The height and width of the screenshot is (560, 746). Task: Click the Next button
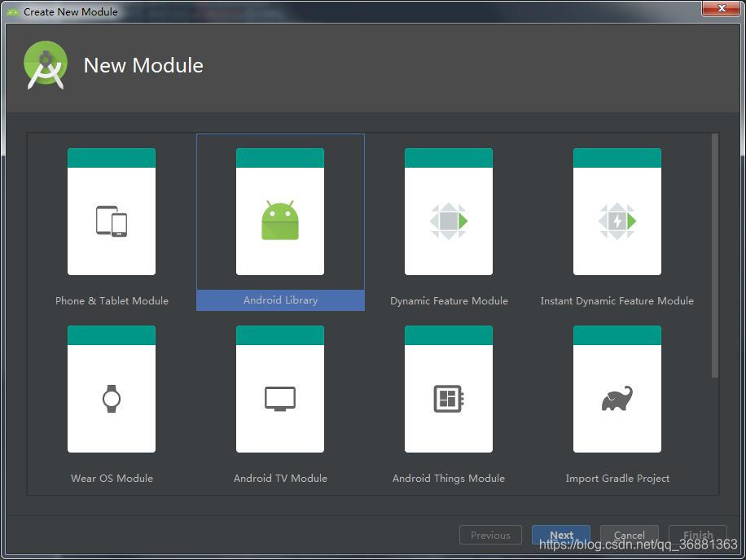pos(560,535)
